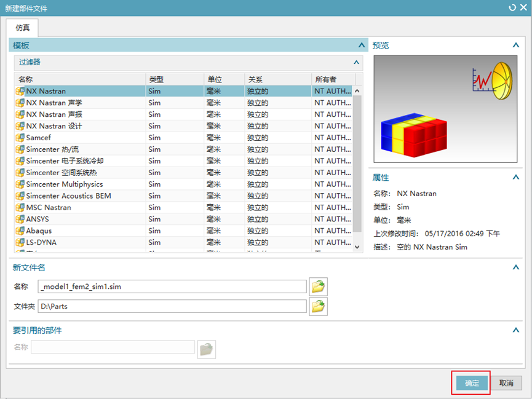Open folder browser beside the 名称 field

click(318, 286)
